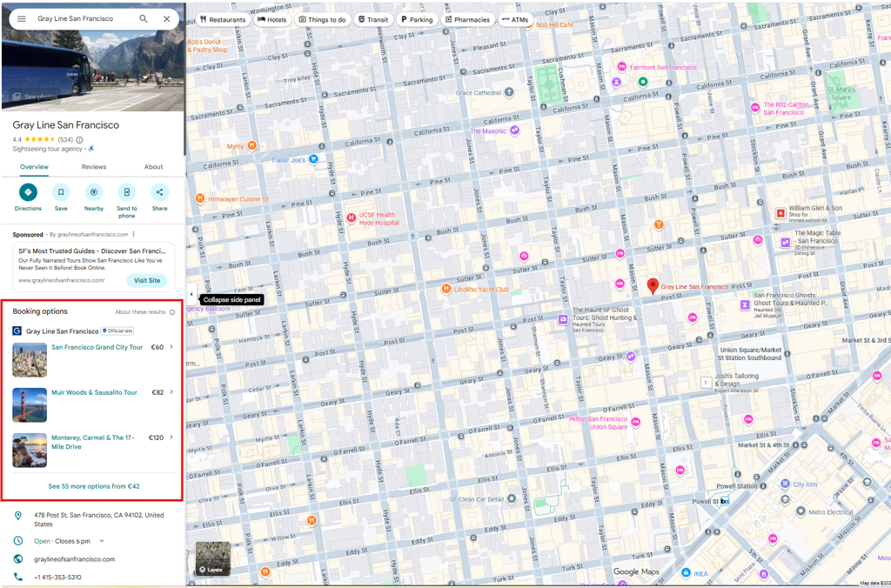Image resolution: width=891 pixels, height=588 pixels.
Task: Click the 478 Post St address row
Action: point(93,519)
